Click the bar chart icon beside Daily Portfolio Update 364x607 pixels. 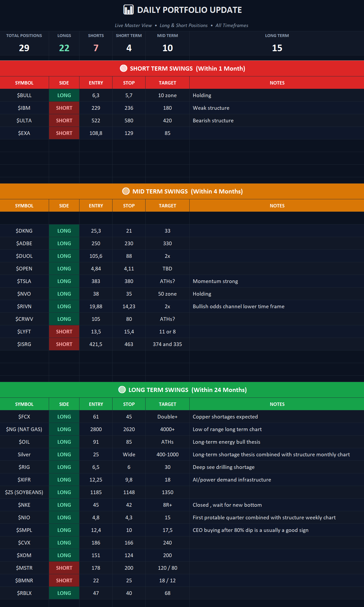tap(129, 10)
